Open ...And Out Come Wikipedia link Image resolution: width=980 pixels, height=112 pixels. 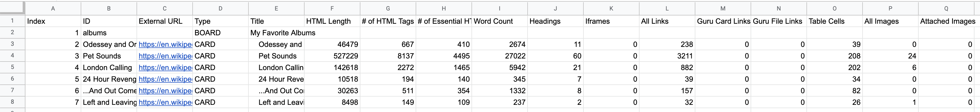[x=165, y=91]
